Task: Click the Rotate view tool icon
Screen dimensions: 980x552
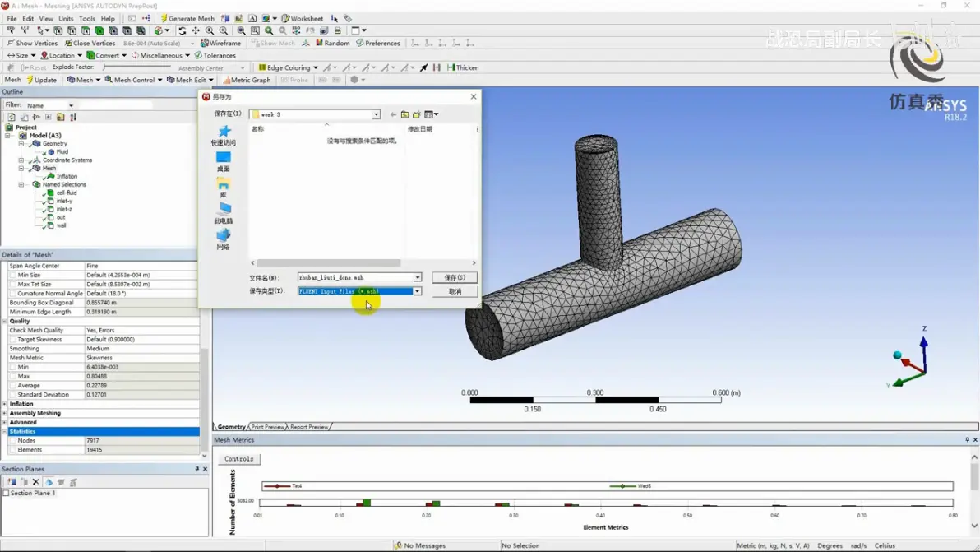Action: 182,30
